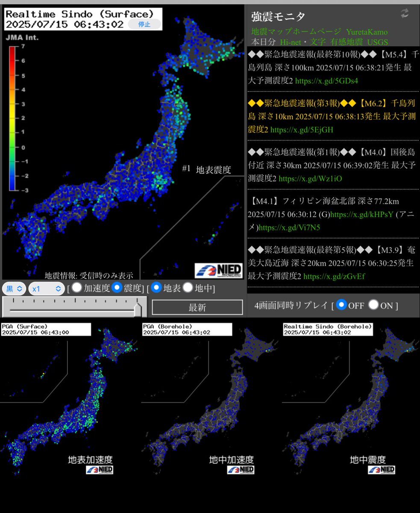Open the x1 playback speed dropdown

pos(47,289)
